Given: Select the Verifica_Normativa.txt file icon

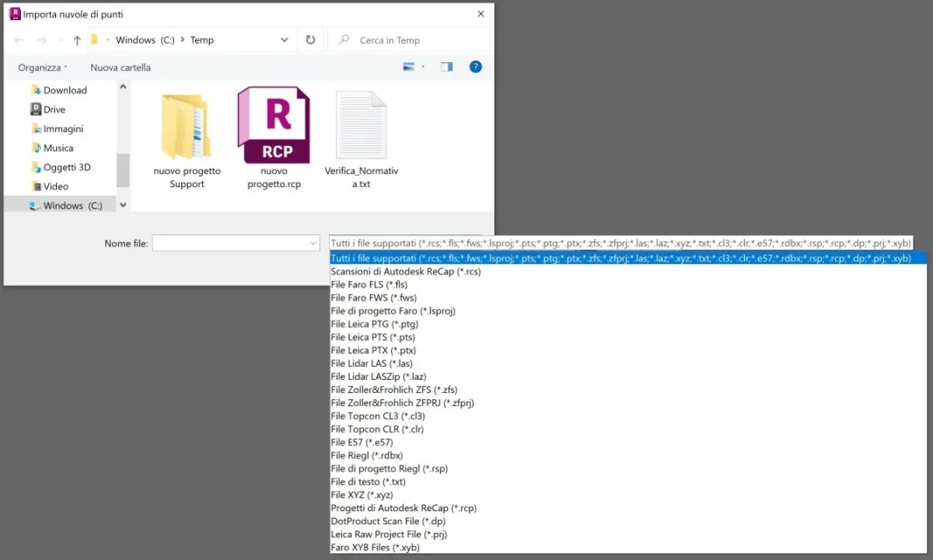Looking at the screenshot, I should pyautogui.click(x=361, y=126).
